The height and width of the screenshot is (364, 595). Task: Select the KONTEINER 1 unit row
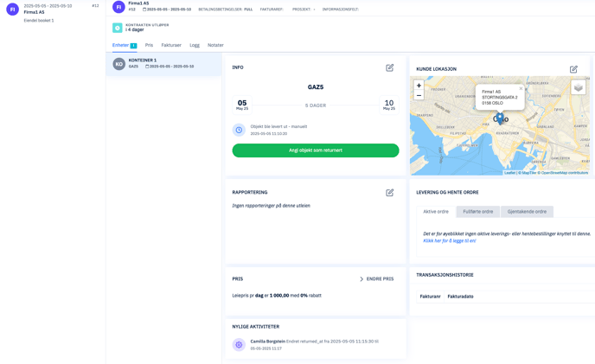pyautogui.click(x=164, y=64)
